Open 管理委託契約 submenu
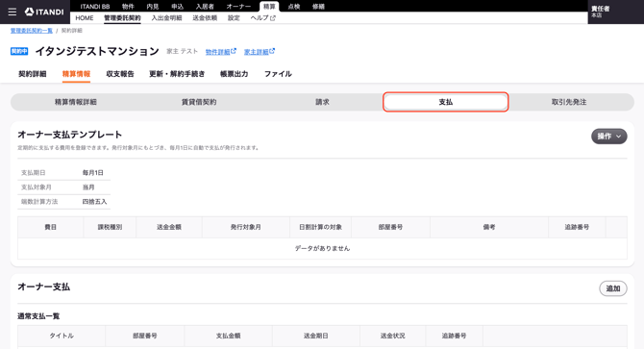 (122, 18)
